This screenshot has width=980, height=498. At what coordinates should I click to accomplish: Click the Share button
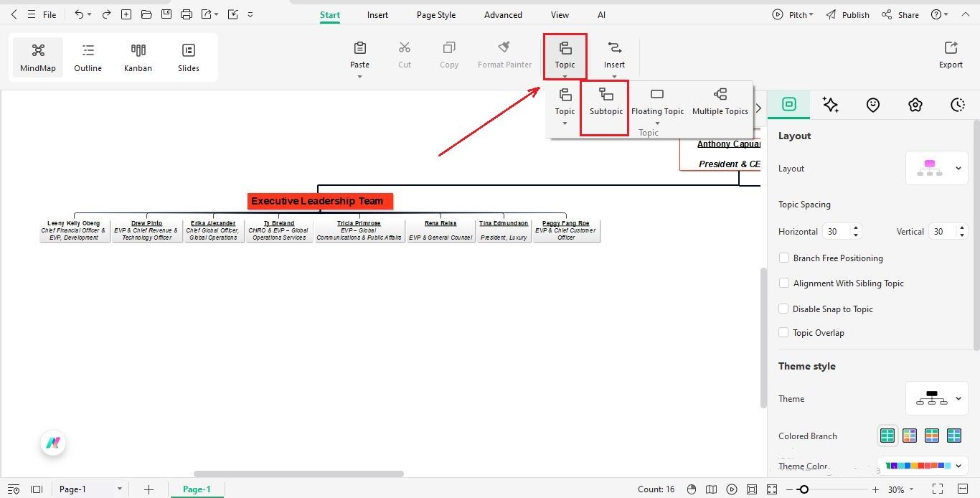900,14
